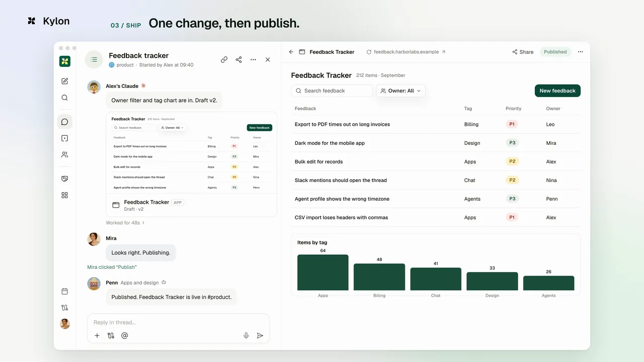Click the green Kylon app logo in sidebar
Viewport: 644px width, 362px height.
click(x=64, y=61)
